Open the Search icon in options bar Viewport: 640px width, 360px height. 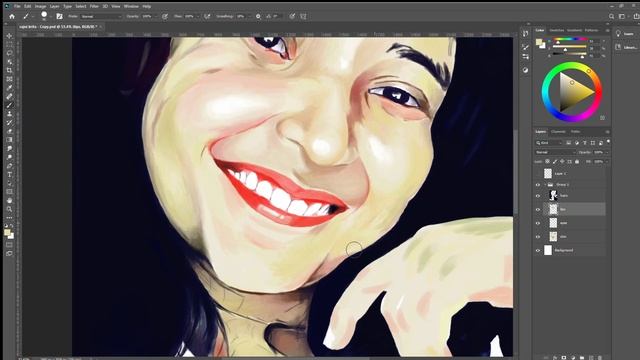pos(611,16)
